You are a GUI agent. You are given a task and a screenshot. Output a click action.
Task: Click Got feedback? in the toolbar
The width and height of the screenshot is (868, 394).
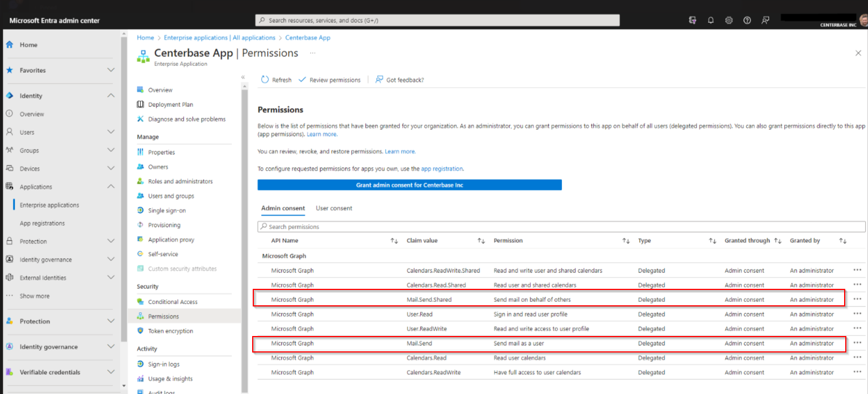coord(400,80)
